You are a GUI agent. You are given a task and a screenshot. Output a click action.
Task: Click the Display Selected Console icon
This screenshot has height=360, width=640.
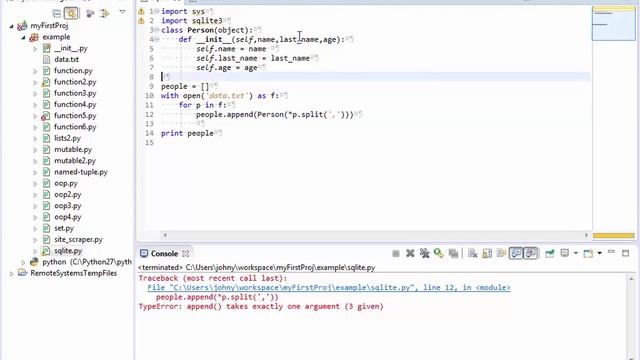click(x=564, y=253)
